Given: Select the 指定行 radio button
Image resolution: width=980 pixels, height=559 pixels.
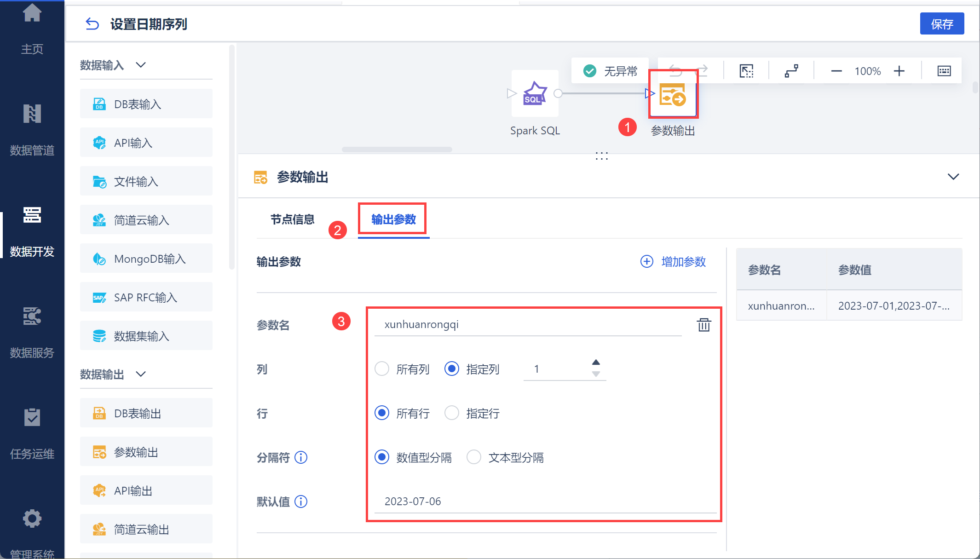Looking at the screenshot, I should point(452,413).
